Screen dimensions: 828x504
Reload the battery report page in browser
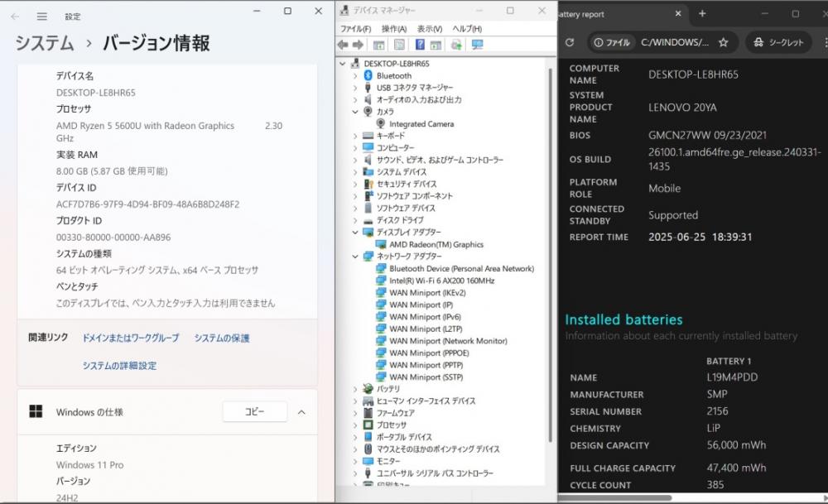pyautogui.click(x=570, y=42)
